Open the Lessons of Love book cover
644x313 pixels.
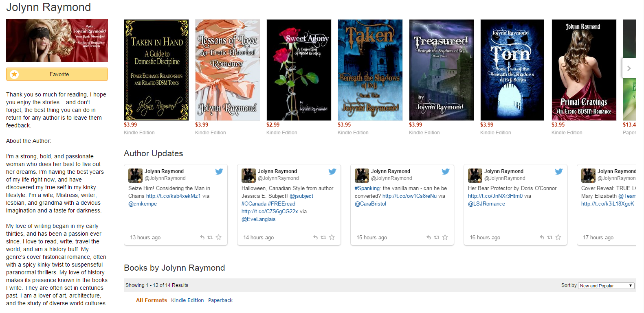228,70
